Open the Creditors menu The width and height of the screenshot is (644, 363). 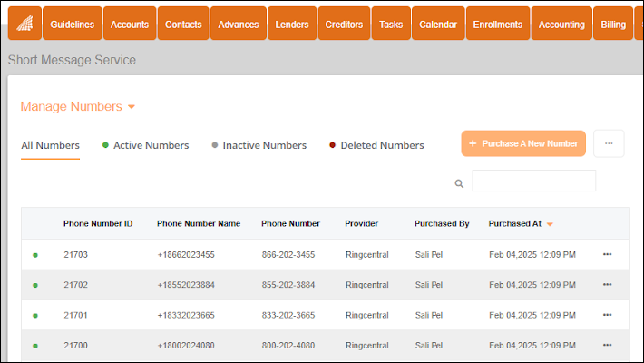click(344, 24)
